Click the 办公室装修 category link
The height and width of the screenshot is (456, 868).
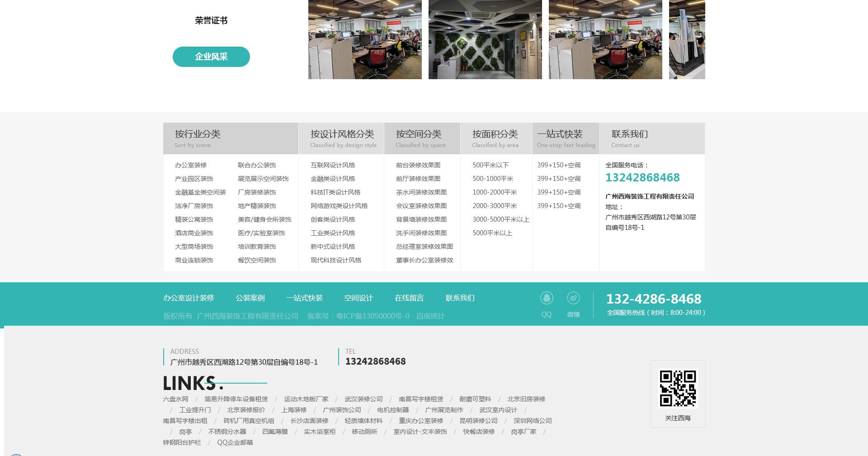point(191,166)
